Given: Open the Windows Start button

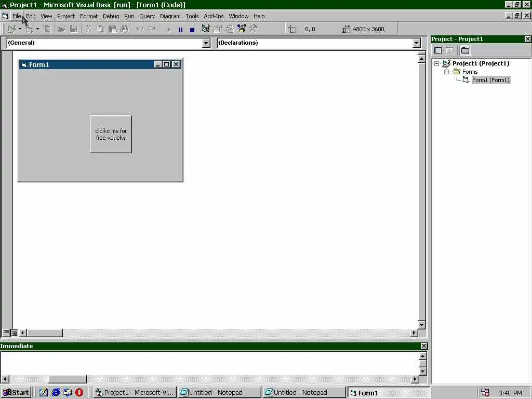Looking at the screenshot, I should tap(16, 393).
